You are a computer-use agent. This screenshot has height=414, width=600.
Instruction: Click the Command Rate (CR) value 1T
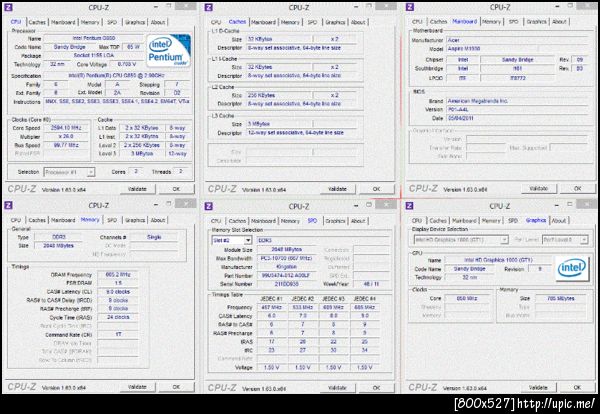pos(118,334)
